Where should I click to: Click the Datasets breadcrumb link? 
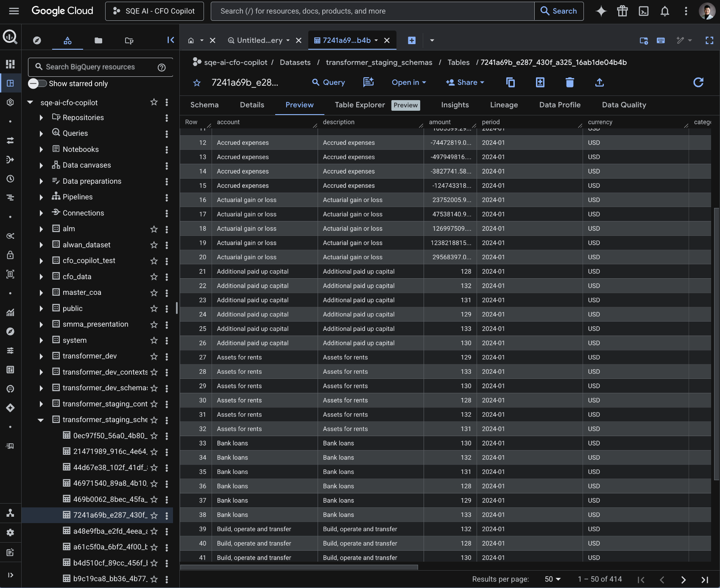coord(295,62)
